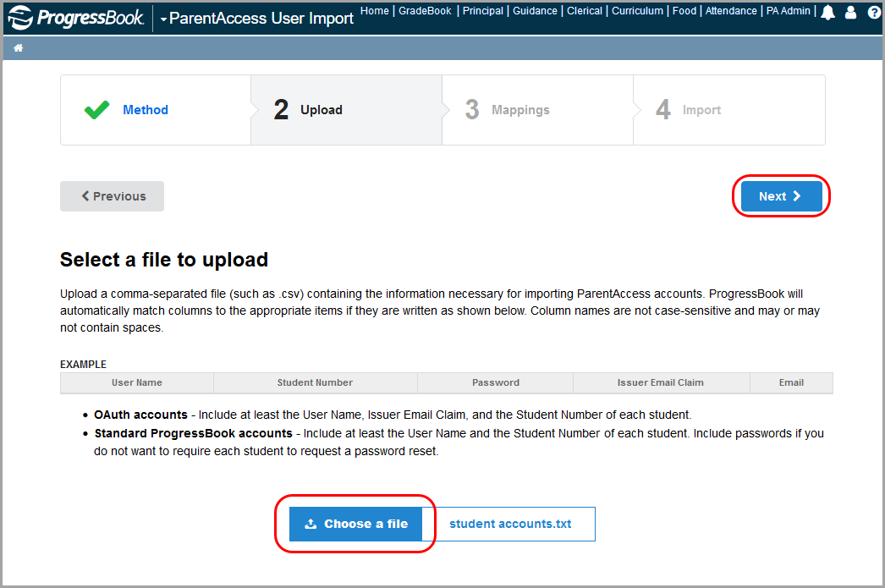Open the Guidance menu

pos(535,11)
